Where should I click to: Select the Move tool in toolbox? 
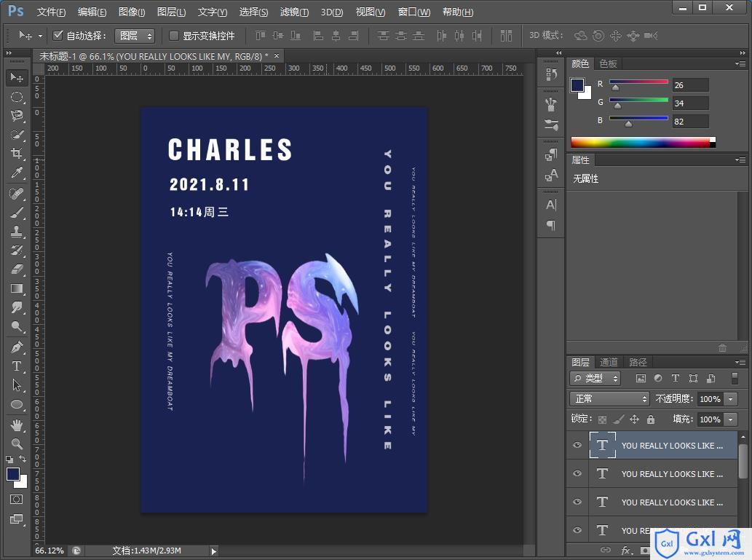pos(17,77)
